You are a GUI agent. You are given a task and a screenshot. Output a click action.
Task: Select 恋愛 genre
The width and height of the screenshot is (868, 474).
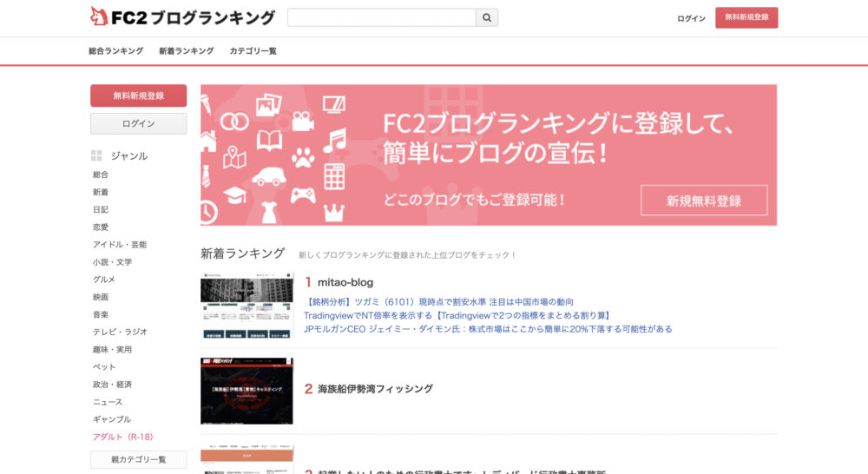point(101,227)
